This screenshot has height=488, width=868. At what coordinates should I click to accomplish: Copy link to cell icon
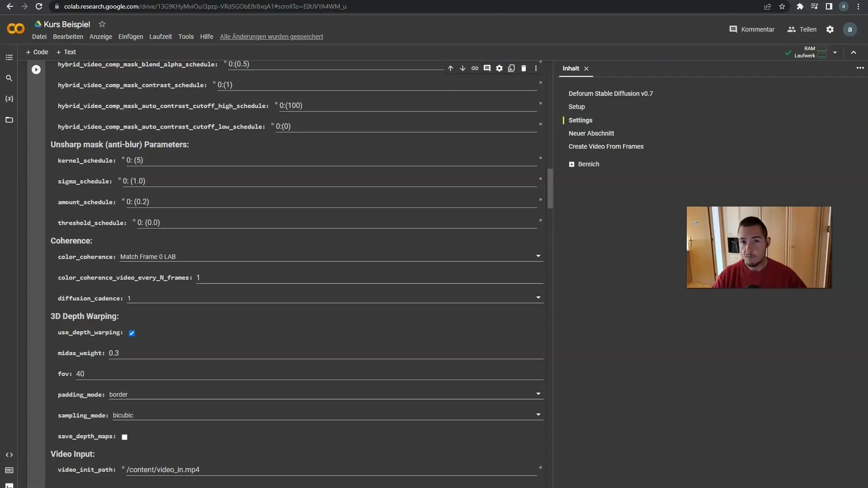[475, 68]
